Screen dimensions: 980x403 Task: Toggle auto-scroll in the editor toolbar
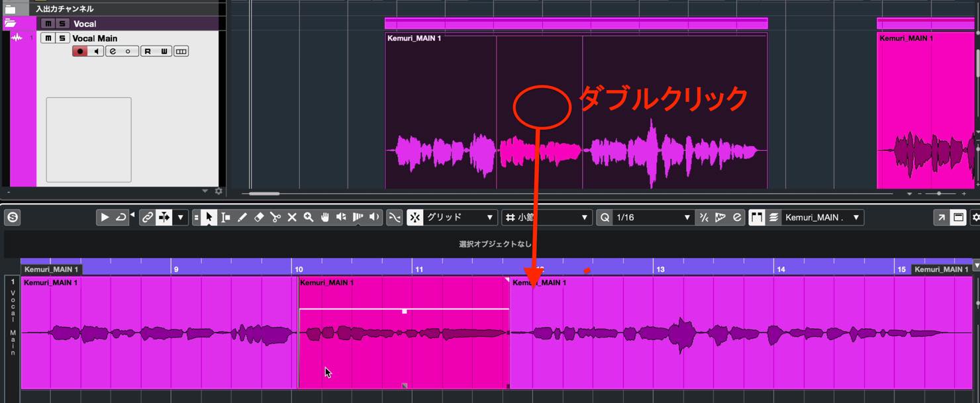coord(164,217)
